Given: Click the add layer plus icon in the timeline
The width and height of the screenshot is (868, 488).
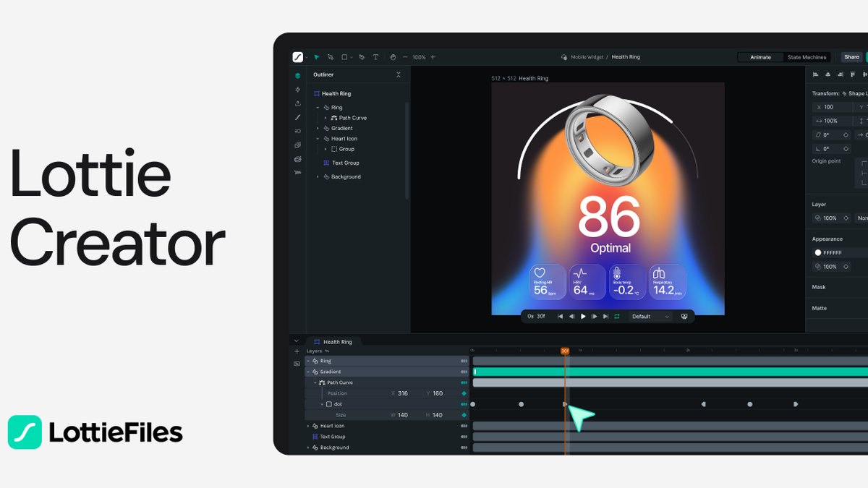Looking at the screenshot, I should point(297,351).
